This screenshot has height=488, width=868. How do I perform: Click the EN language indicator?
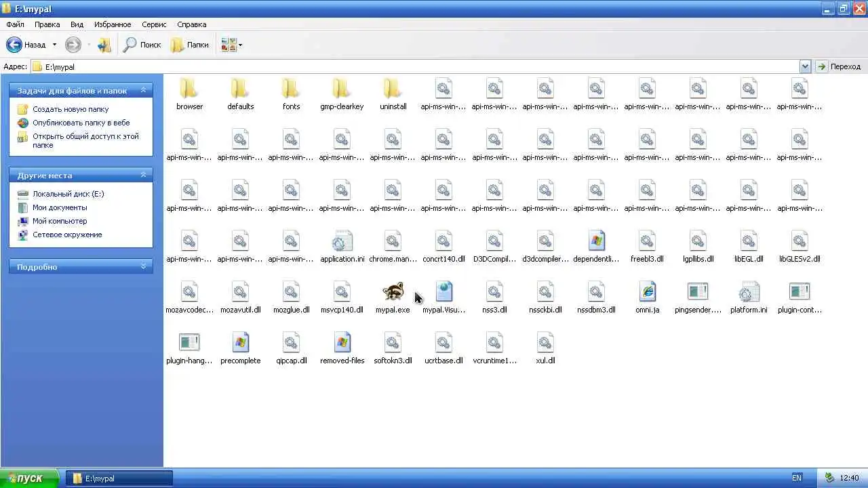[797, 478]
